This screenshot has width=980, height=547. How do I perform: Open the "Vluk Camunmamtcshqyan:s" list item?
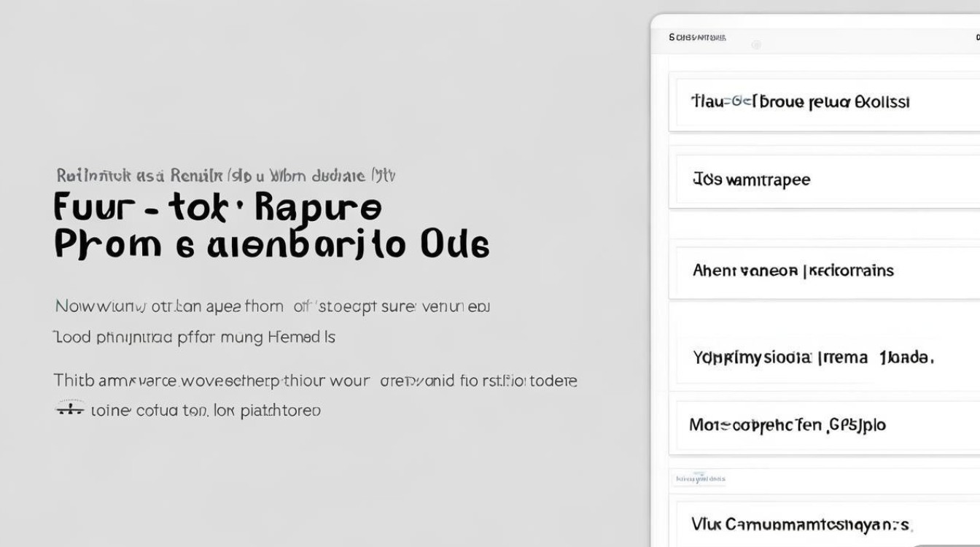800,524
